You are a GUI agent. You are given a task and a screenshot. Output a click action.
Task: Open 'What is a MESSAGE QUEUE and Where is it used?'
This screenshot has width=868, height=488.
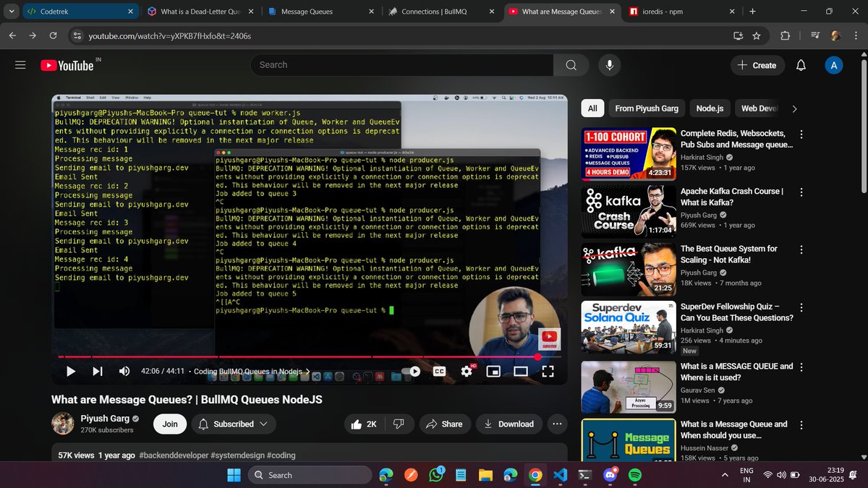pyautogui.click(x=736, y=372)
